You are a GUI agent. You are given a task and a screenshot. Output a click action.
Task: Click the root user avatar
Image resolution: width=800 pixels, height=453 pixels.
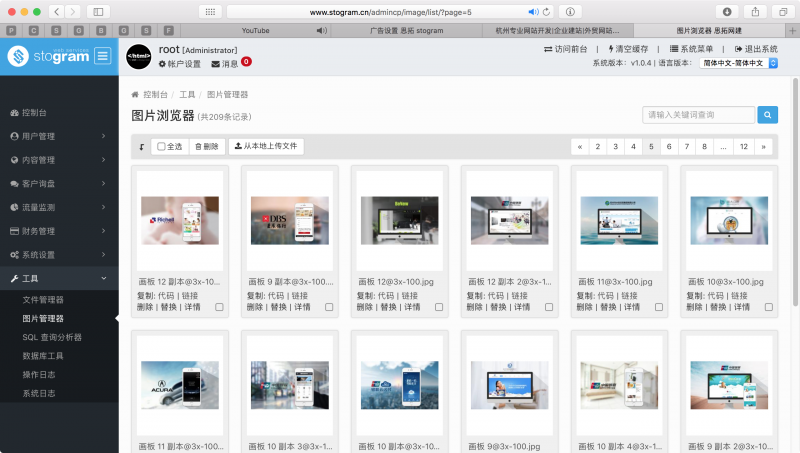[x=139, y=57]
